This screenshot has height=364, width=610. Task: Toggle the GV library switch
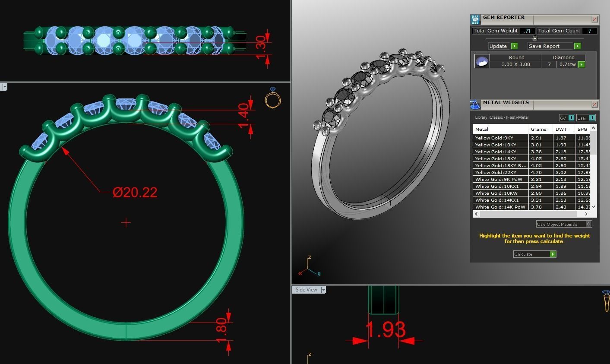pyautogui.click(x=567, y=118)
